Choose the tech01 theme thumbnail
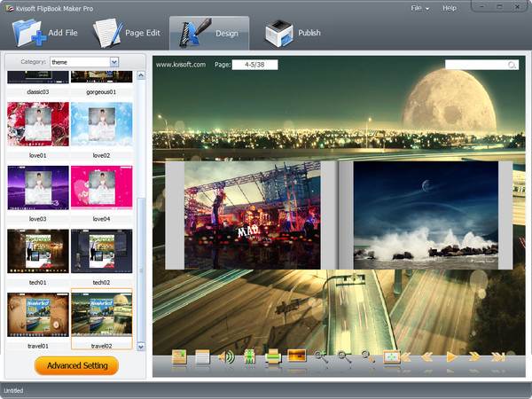The height and width of the screenshot is (399, 532). click(x=38, y=251)
